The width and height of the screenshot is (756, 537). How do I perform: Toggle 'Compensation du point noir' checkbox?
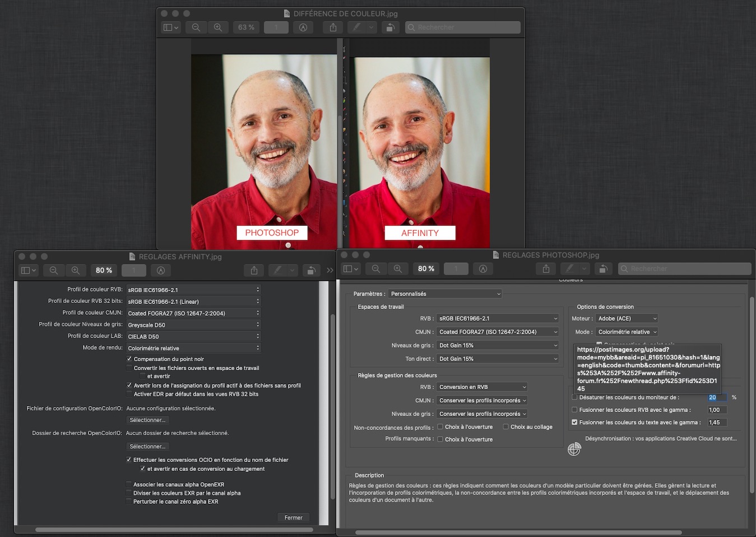(x=129, y=359)
